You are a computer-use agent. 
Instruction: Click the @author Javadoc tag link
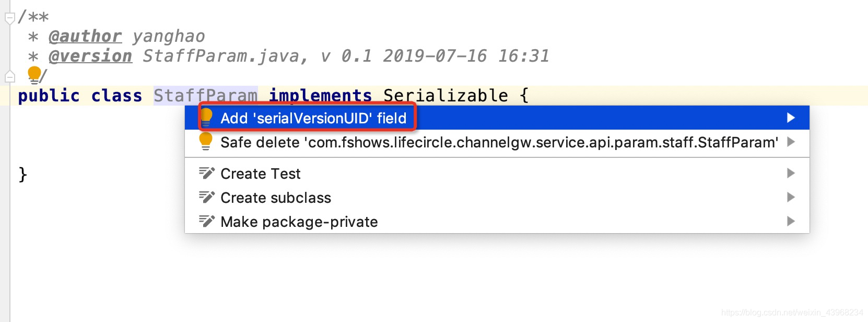pyautogui.click(x=85, y=36)
